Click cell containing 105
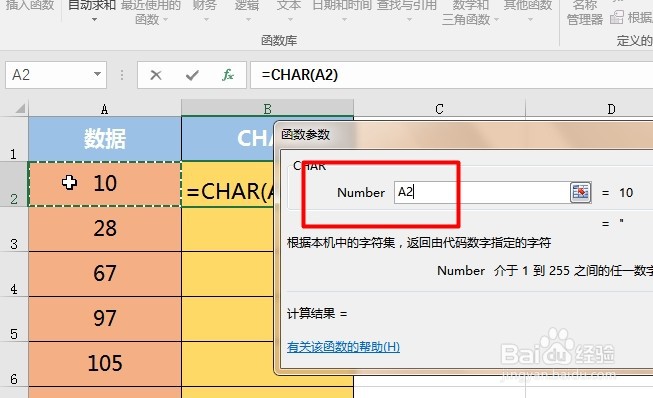The height and width of the screenshot is (398, 653). (x=105, y=364)
